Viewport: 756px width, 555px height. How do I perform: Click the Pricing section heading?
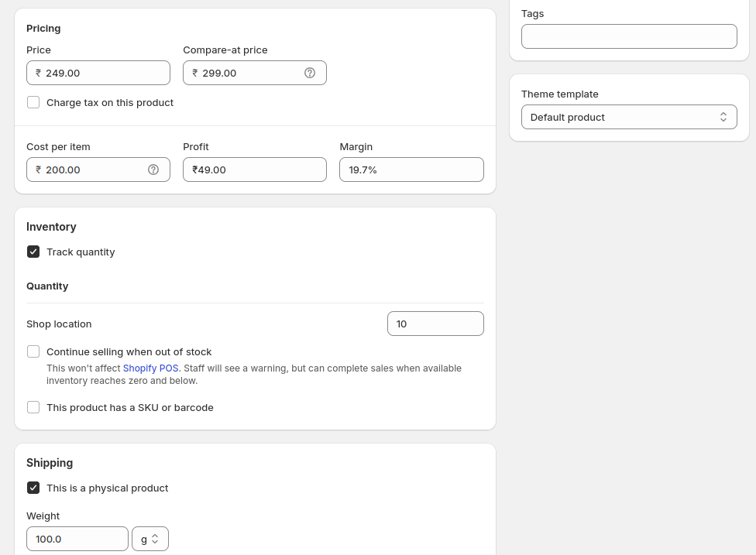(x=43, y=29)
